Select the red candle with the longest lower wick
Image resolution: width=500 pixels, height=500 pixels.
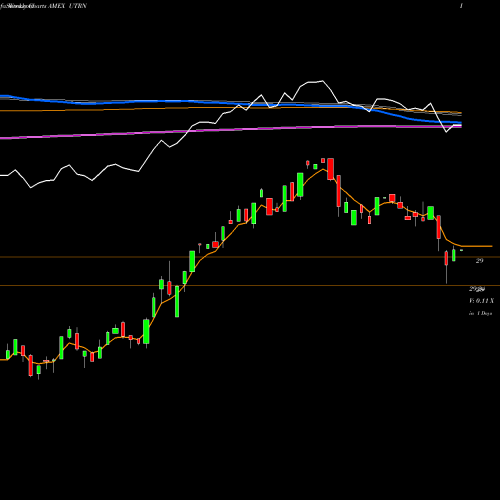pyautogui.click(x=446, y=259)
